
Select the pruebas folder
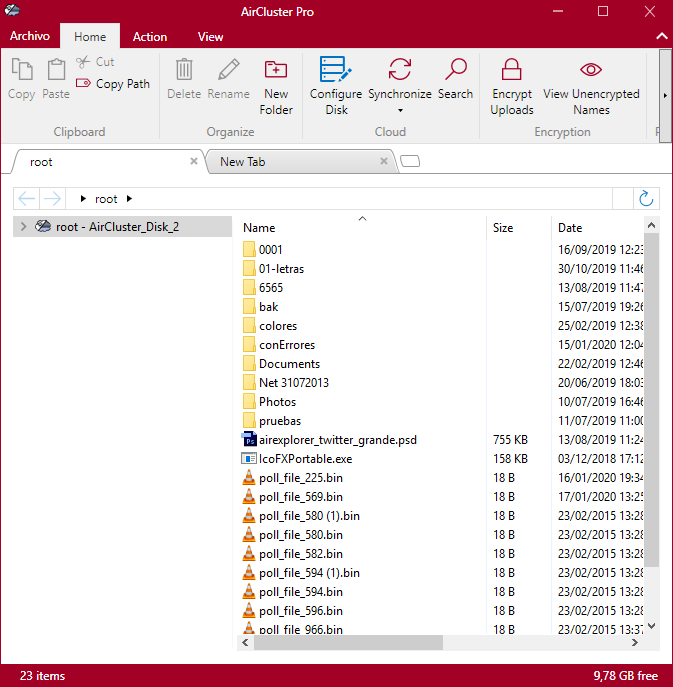(x=280, y=421)
